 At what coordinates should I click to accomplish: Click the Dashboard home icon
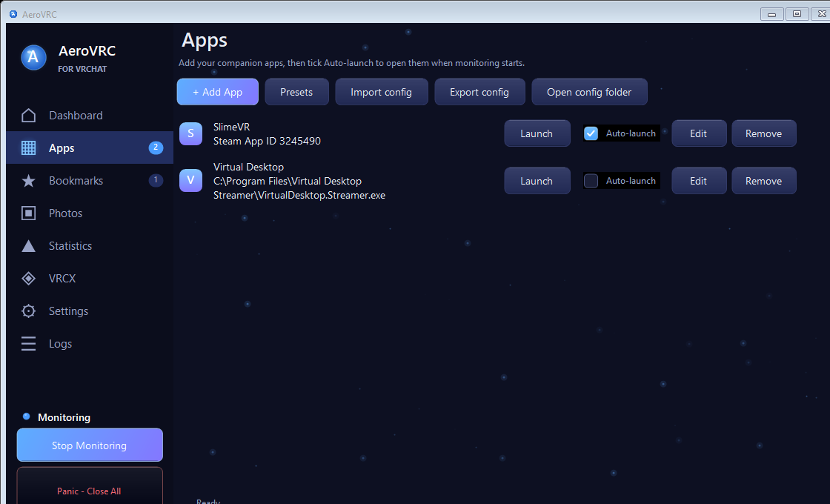click(x=29, y=116)
